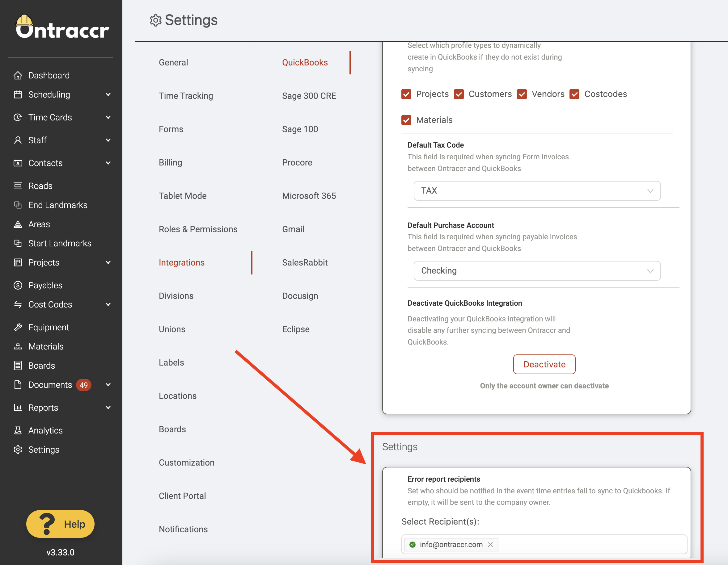Click the End Landmarks icon
This screenshot has height=565, width=728.
click(x=18, y=205)
